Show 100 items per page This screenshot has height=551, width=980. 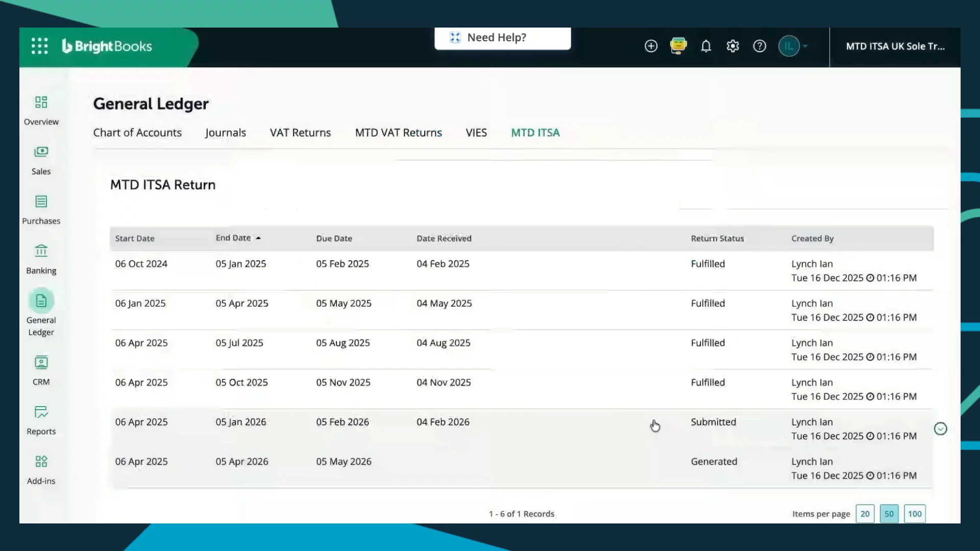pyautogui.click(x=915, y=514)
